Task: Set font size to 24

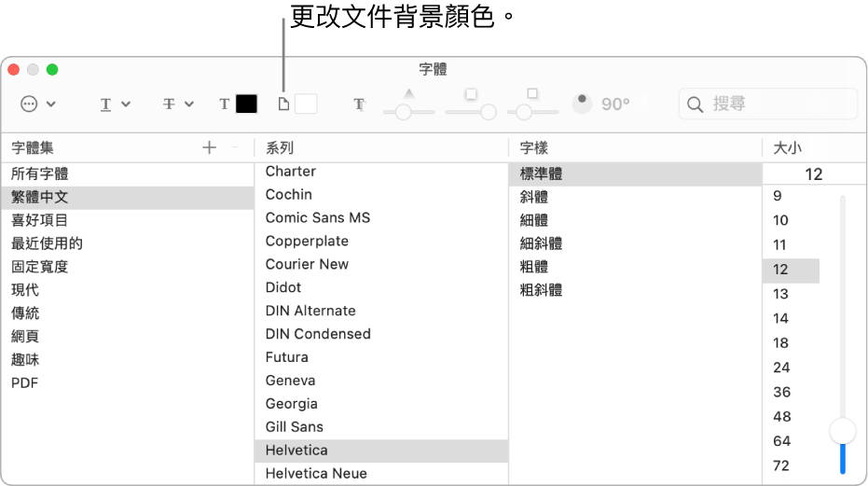Action: coord(791,368)
